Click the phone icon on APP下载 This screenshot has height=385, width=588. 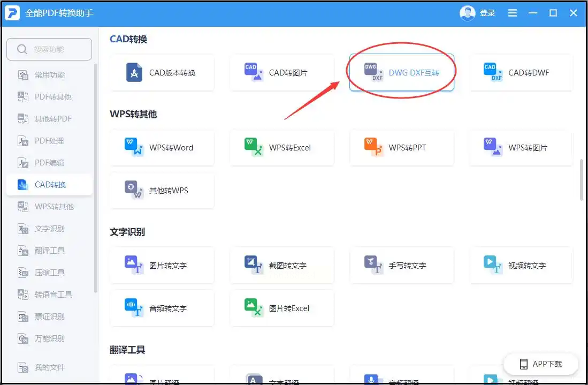[523, 364]
